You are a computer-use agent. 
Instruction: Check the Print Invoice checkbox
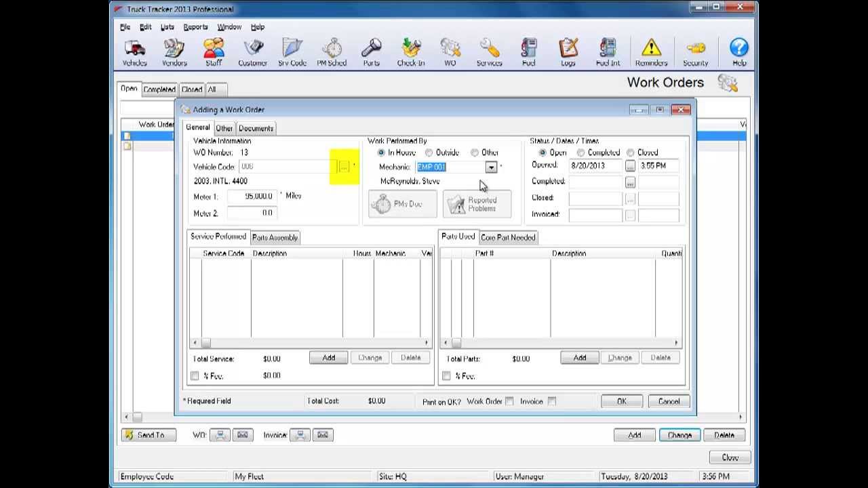coord(552,401)
